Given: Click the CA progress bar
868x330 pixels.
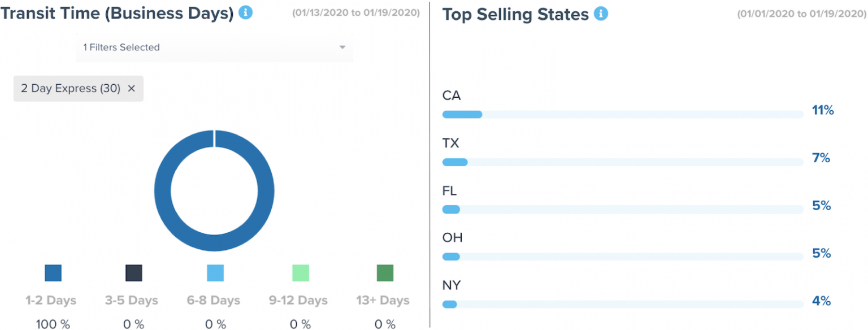Looking at the screenshot, I should [x=622, y=115].
